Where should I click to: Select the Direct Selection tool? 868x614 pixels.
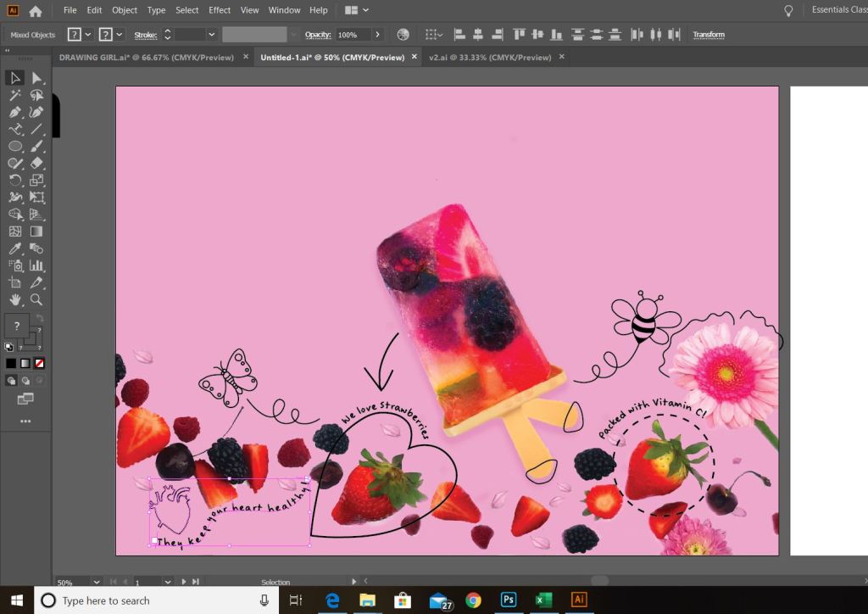coord(36,78)
